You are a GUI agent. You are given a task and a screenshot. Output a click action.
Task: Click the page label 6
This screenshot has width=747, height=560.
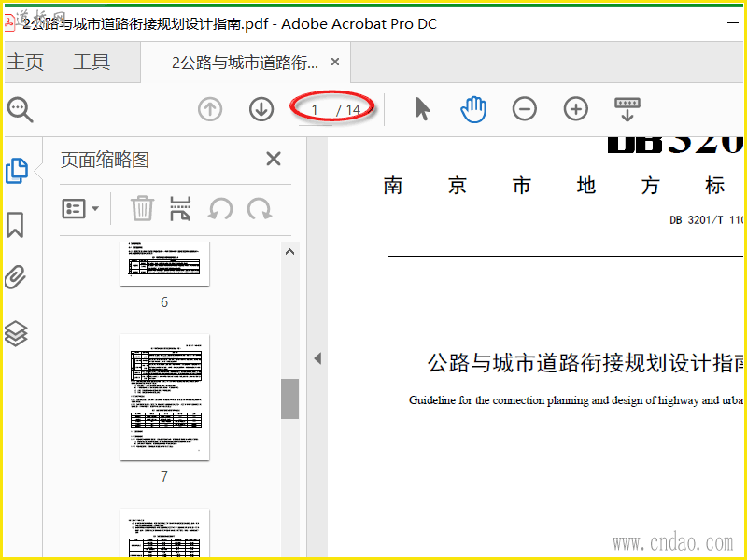164,301
